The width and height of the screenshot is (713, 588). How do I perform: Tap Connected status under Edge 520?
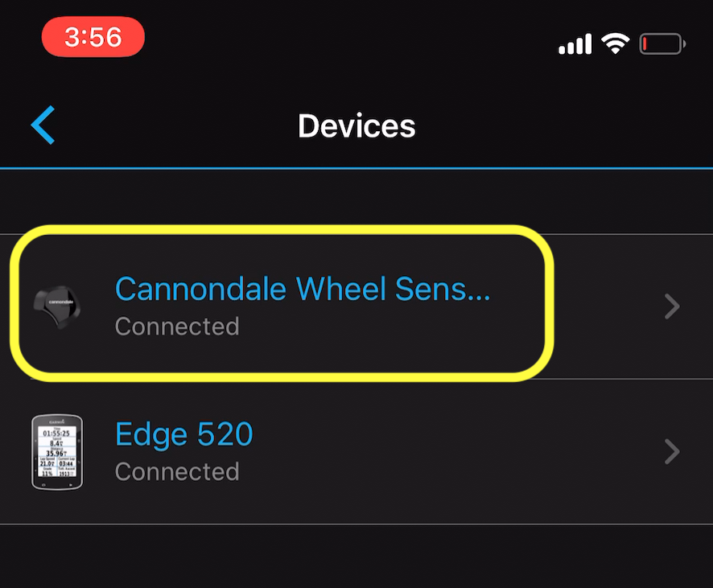coord(177,472)
